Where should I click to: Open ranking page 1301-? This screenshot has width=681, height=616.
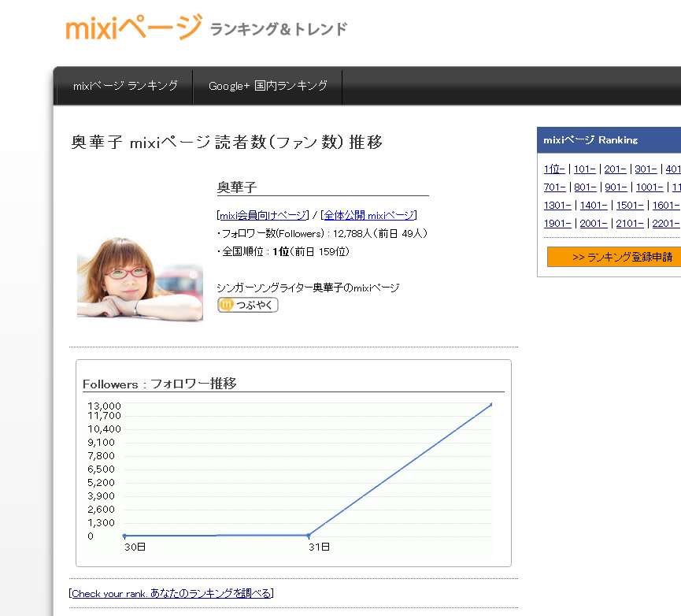click(x=557, y=205)
